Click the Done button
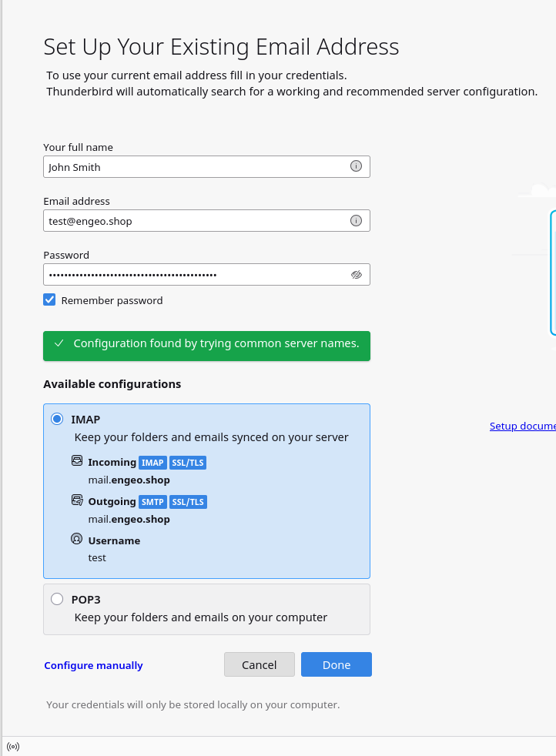The height and width of the screenshot is (756, 556). (336, 664)
